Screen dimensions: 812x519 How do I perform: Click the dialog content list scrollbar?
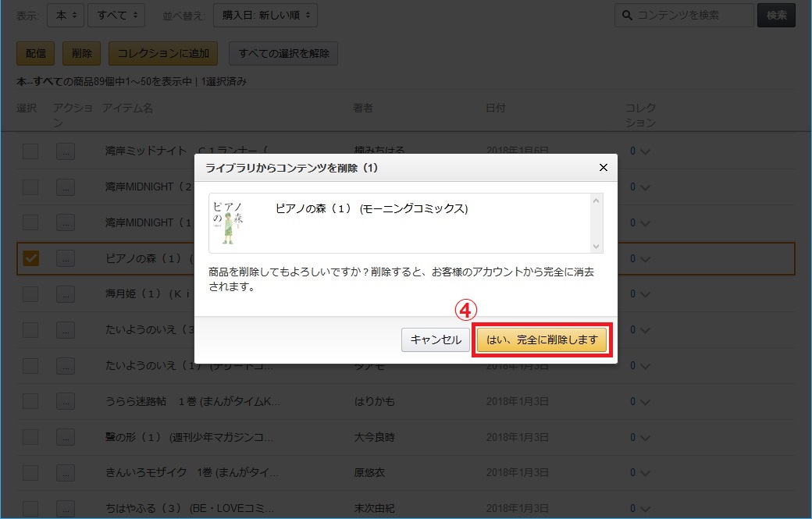point(597,223)
